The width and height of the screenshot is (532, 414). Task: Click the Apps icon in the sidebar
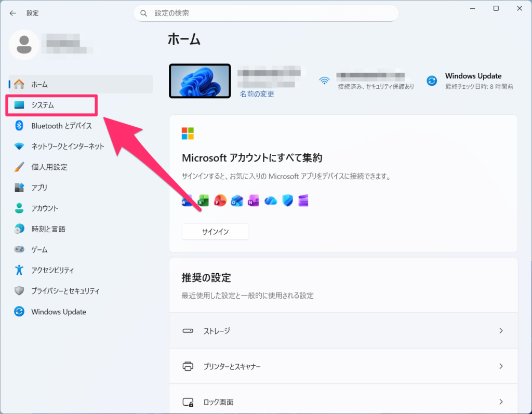19,188
